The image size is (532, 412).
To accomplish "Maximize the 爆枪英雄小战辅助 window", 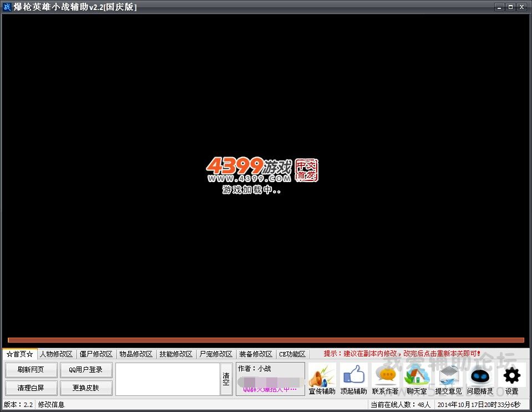I will click(x=510, y=7).
